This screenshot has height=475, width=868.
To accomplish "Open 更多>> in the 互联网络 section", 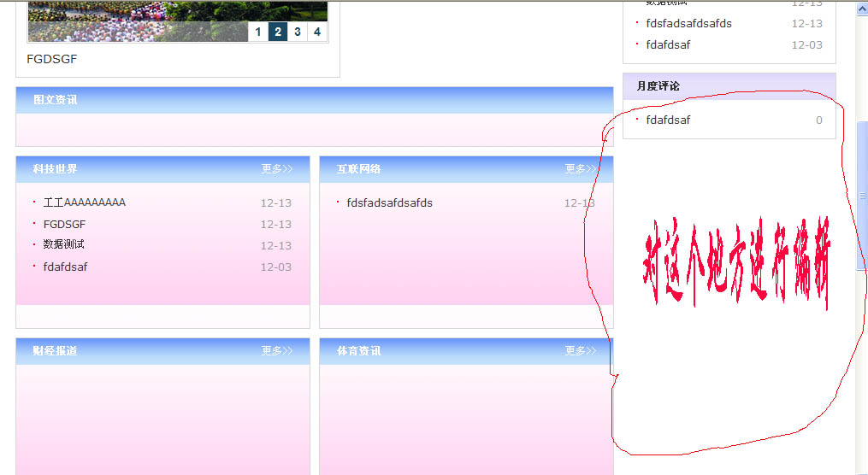I will [x=581, y=169].
